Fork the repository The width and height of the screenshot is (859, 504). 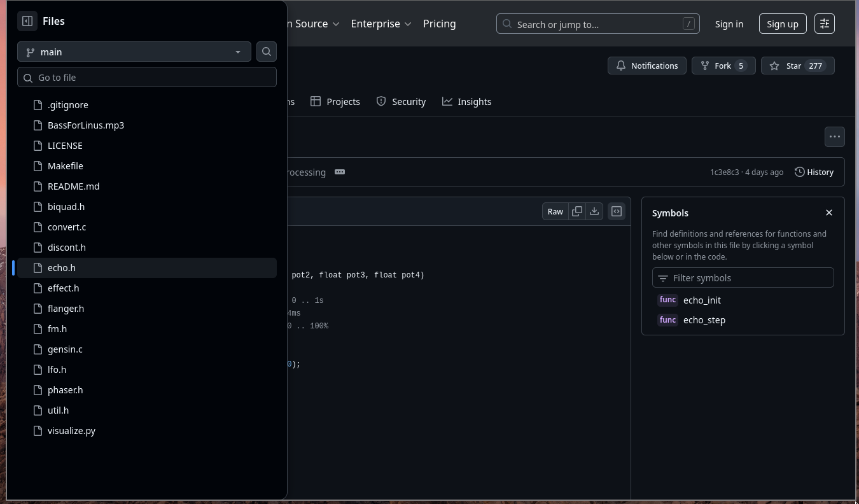[723, 66]
